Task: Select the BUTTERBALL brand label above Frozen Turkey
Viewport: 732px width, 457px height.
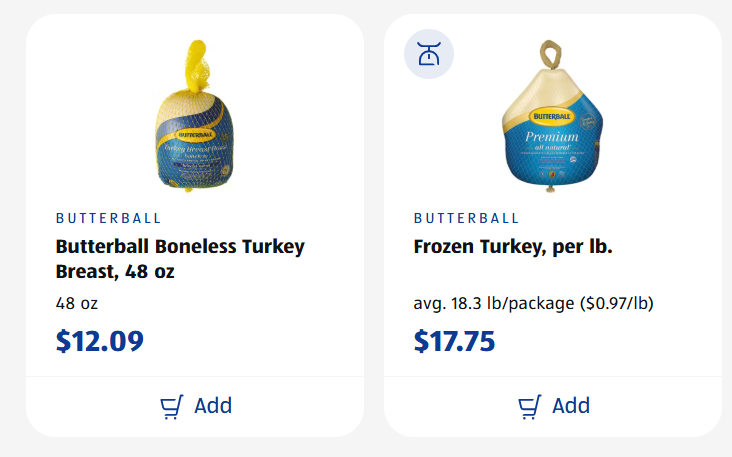Action: pos(466,218)
